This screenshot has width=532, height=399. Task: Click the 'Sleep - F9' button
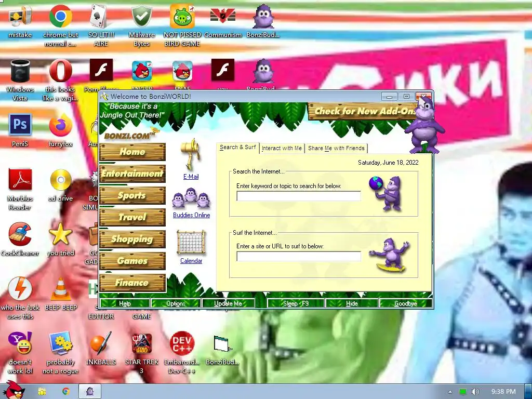click(x=296, y=303)
